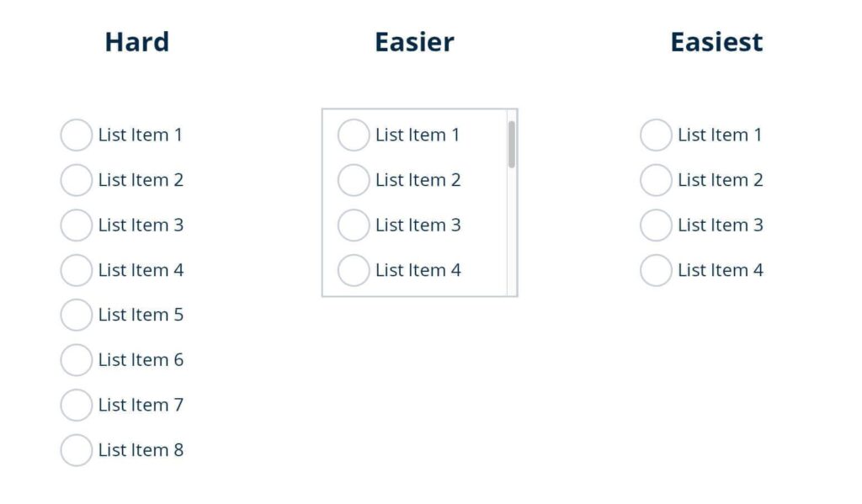Pick List Item 3 in Easiest column
Viewport: 862px width, 504px height.
point(655,225)
